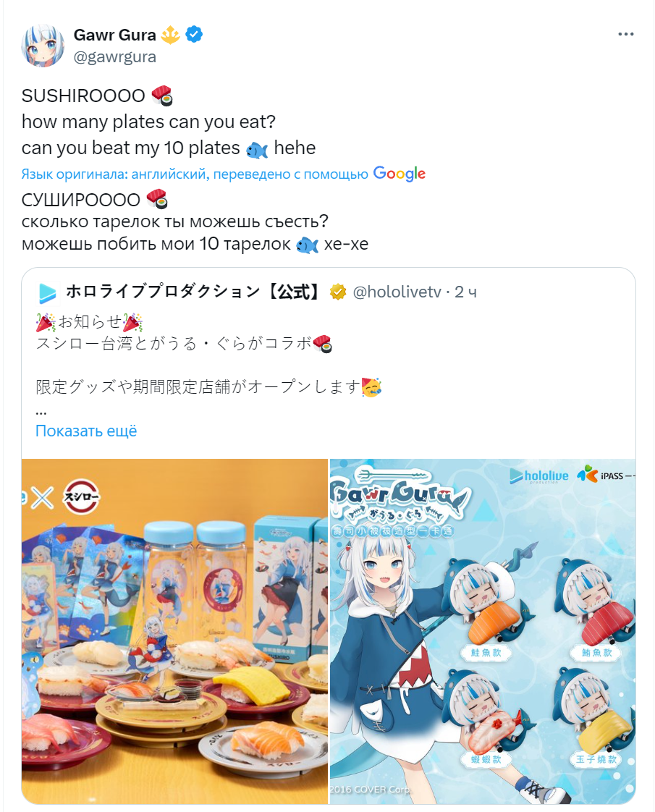This screenshot has height=812, width=655.
Task: Click the blue verified badge next to Gawr Gura
Action: coord(194,35)
